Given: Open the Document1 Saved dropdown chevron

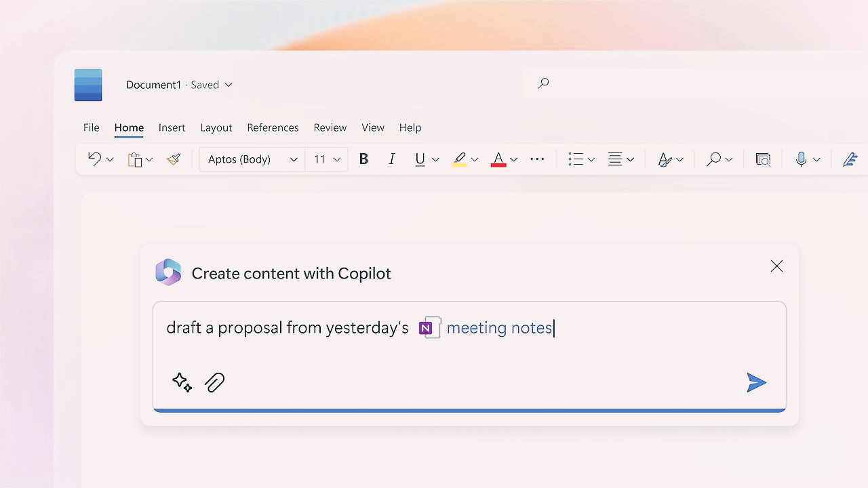Looking at the screenshot, I should [229, 85].
